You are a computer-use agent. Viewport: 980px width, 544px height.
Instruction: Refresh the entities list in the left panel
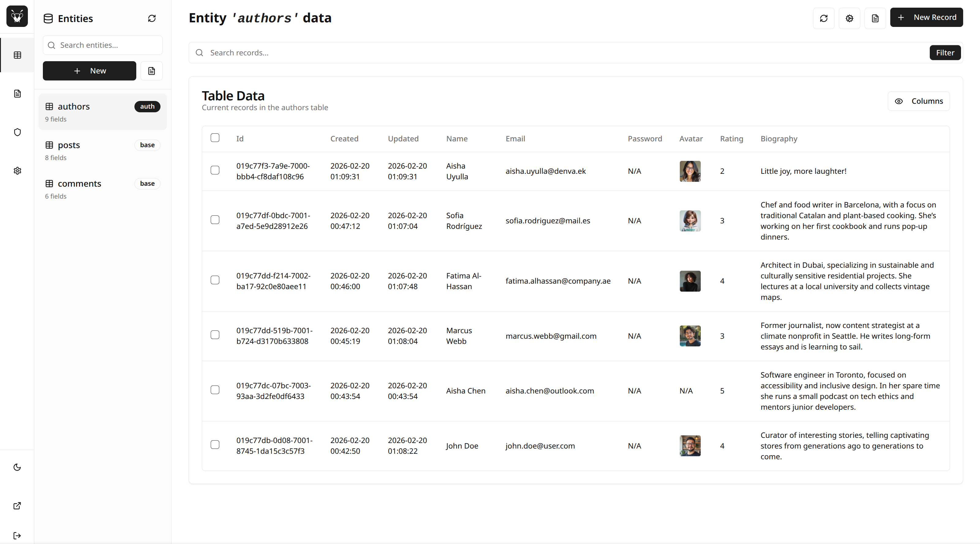(x=151, y=18)
